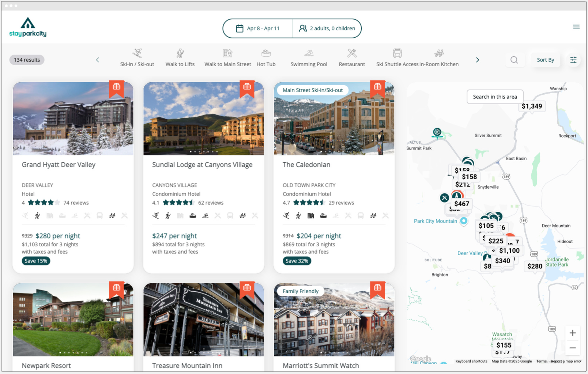Click gift ribbon on Newpark Resort photo
Screen dimensions: 588x374
[x=117, y=290]
